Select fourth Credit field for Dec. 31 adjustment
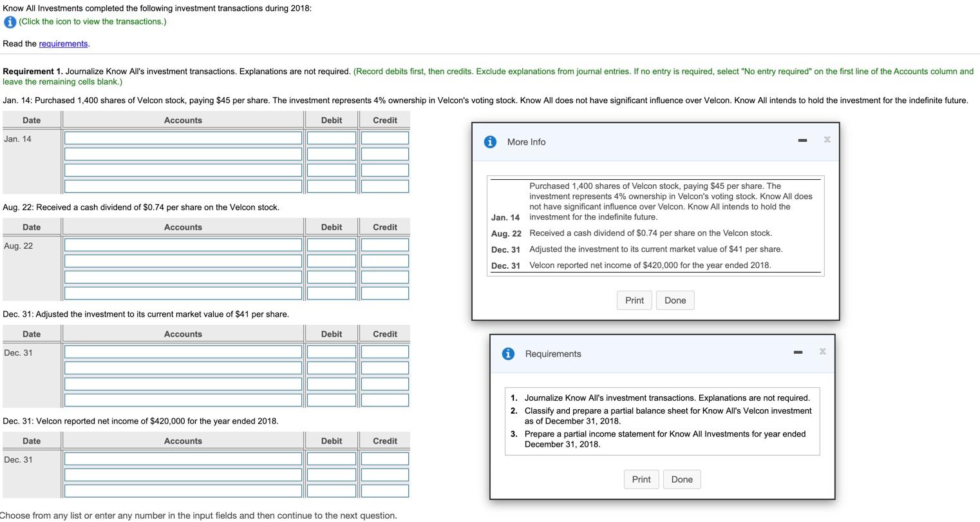The width and height of the screenshot is (980, 522). pyautogui.click(x=385, y=400)
